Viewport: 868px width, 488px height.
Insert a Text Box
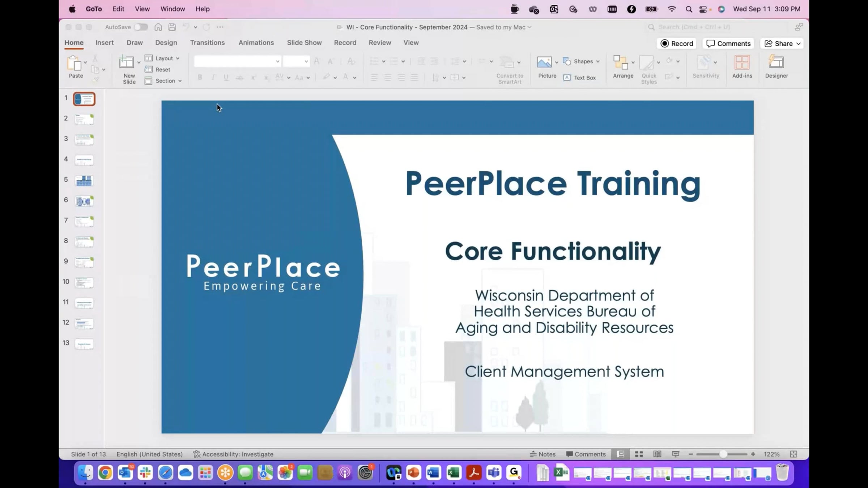[580, 77]
